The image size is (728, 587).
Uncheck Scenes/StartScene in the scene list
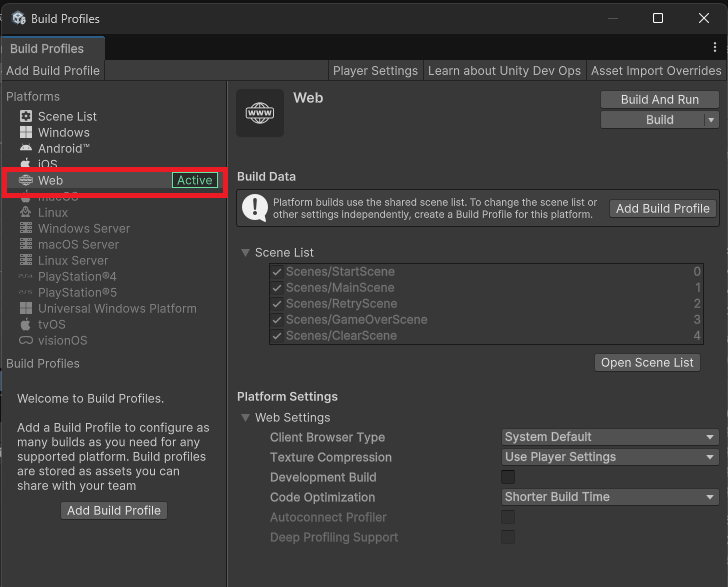tap(277, 272)
